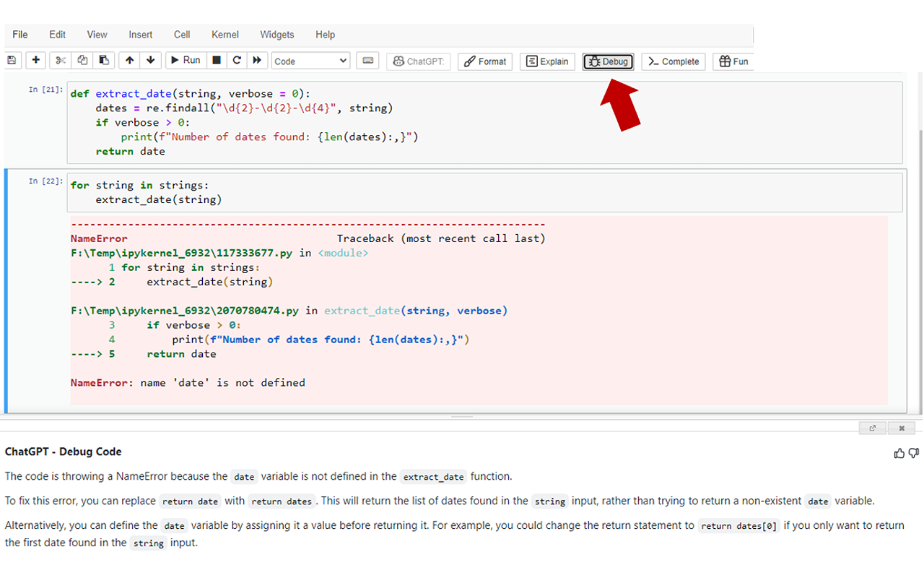924x578 pixels.
Task: Give a thumbs up on the debug response
Action: pyautogui.click(x=899, y=453)
